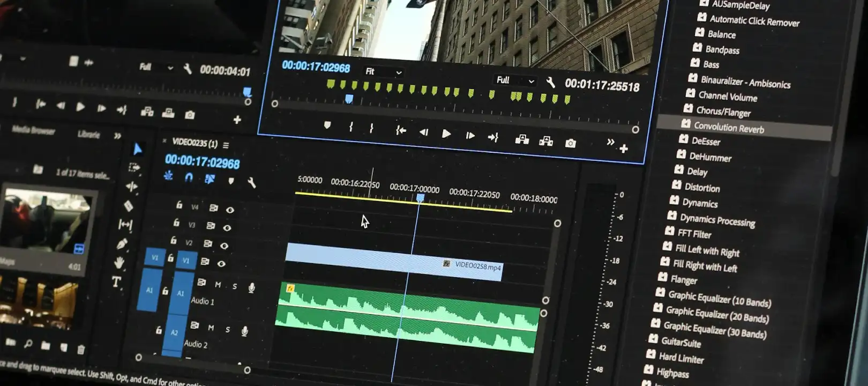The width and height of the screenshot is (868, 386).
Task: Select VIDEO0258.mp4 clip in timeline
Action: pyautogui.click(x=394, y=262)
